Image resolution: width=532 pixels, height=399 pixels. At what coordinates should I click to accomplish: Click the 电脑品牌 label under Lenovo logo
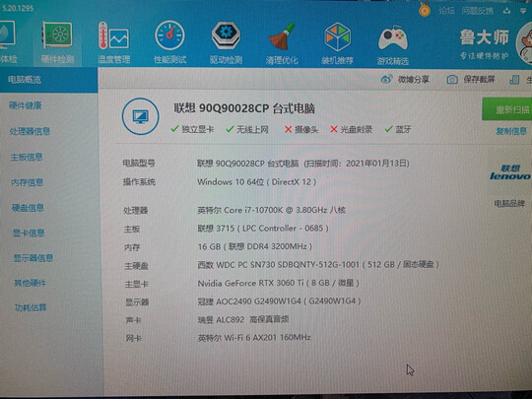coord(509,204)
